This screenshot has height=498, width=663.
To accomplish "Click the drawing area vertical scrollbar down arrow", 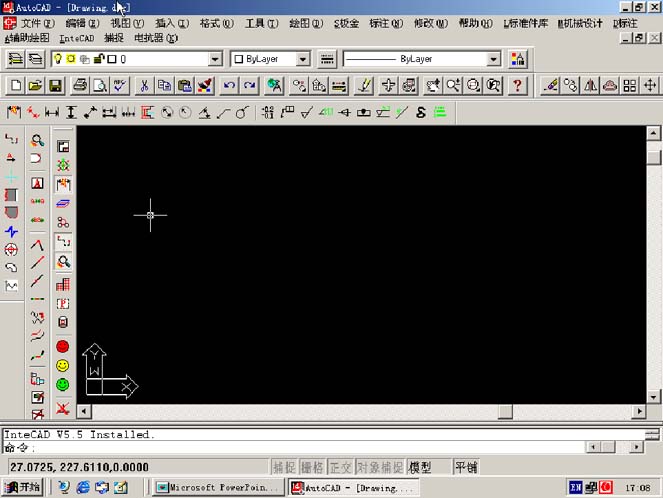I will pyautogui.click(x=653, y=397).
